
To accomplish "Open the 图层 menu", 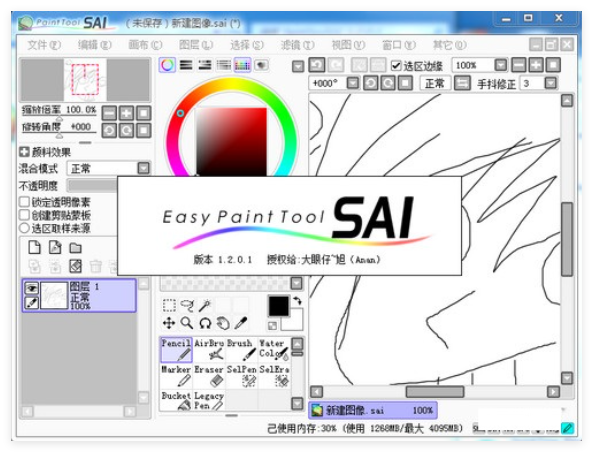I will point(196,45).
